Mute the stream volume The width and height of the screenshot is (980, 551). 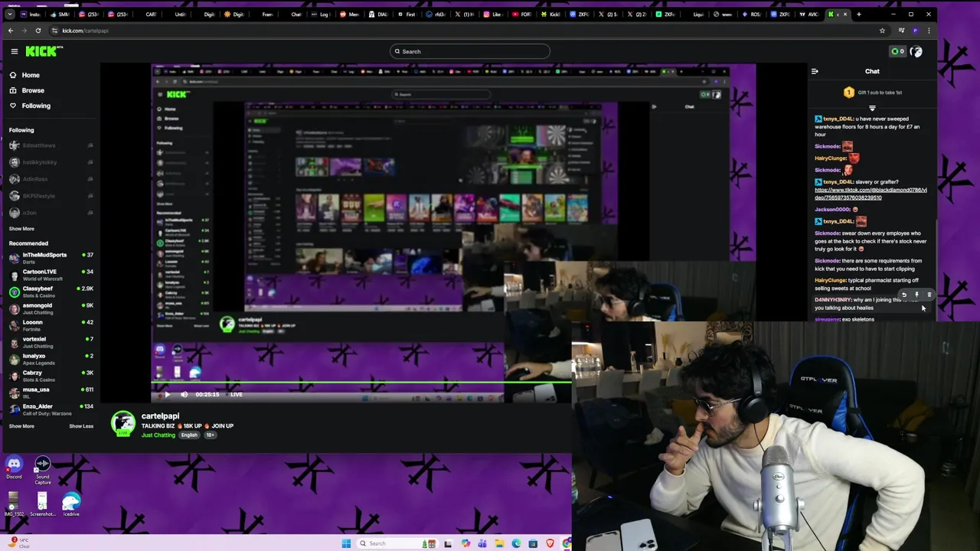tap(184, 394)
